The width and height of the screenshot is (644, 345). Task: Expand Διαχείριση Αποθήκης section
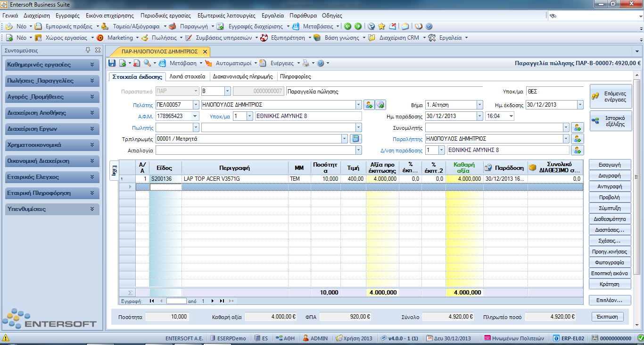pyautogui.click(x=52, y=113)
